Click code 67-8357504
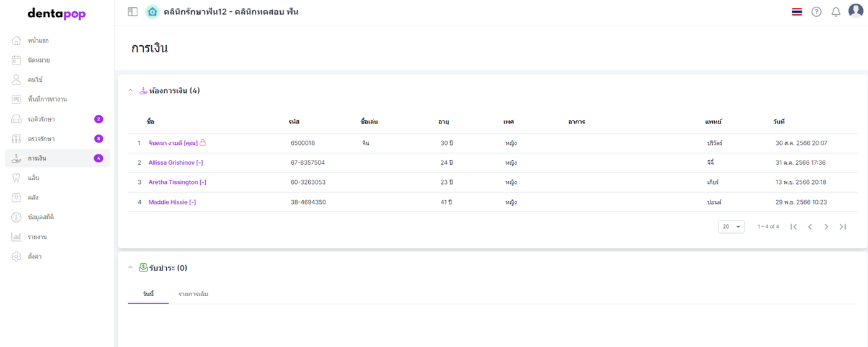This screenshot has width=868, height=347. point(308,162)
